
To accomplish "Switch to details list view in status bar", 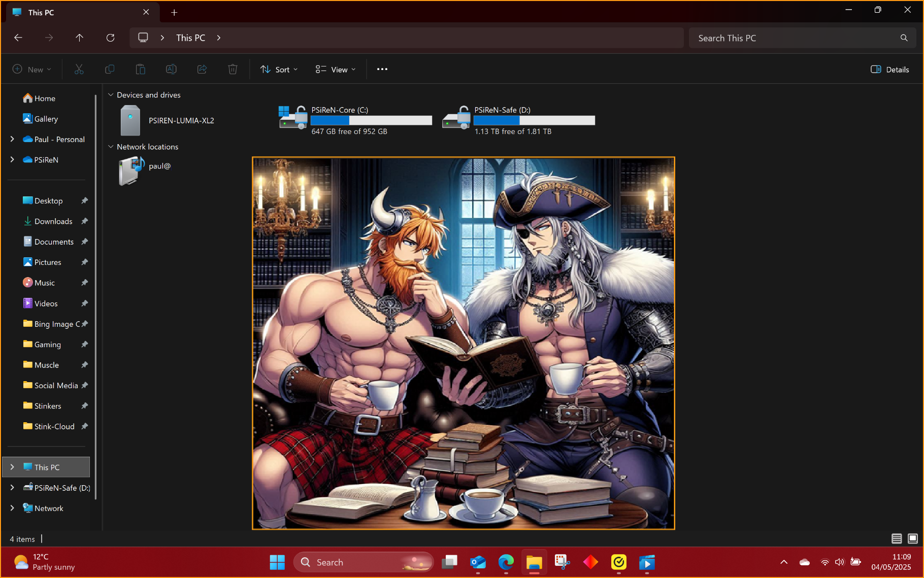I will (x=897, y=538).
